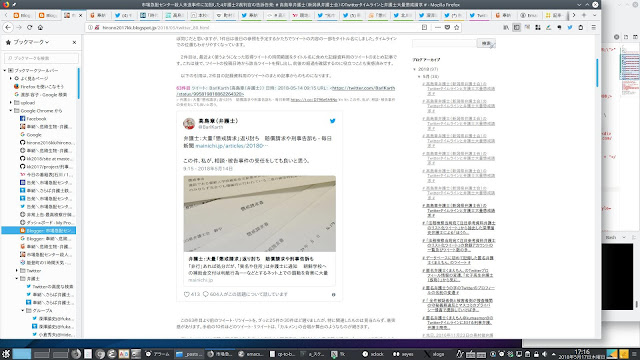This screenshot has height=360, width=640.
Task: Collapse the Google Chrome から bookmark folder
Action: pos(11,111)
